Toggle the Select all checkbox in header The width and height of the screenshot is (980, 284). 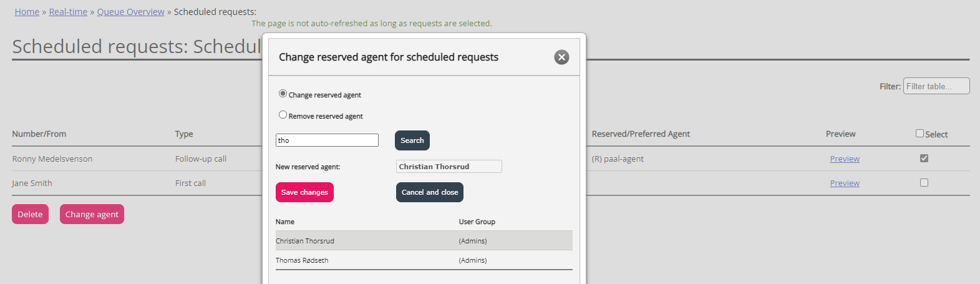[919, 134]
